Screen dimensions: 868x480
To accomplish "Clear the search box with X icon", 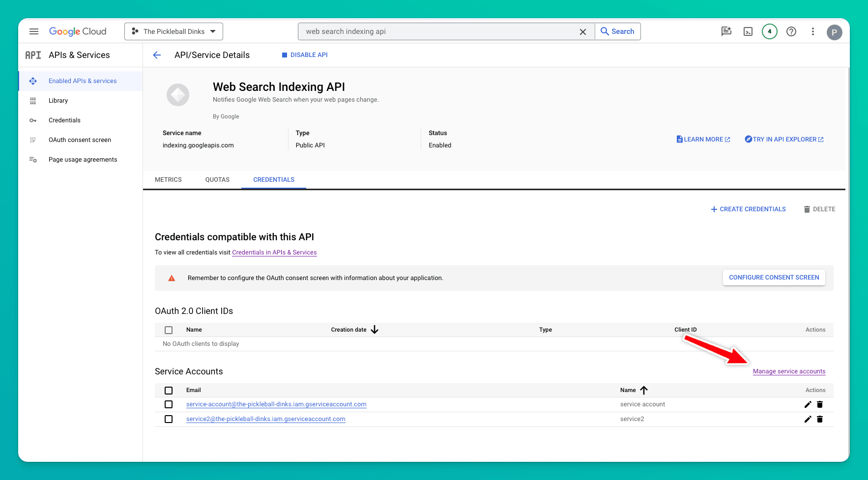I will (x=582, y=31).
